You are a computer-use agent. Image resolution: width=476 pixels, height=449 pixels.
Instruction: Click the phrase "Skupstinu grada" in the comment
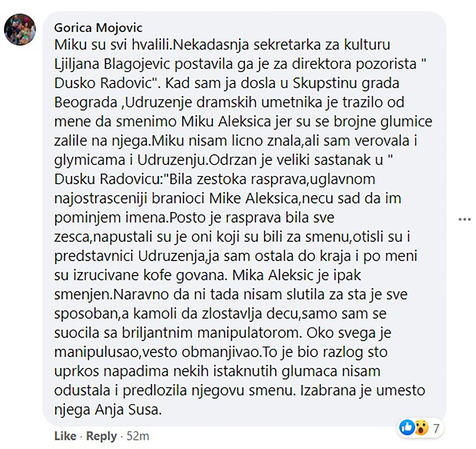(346, 83)
